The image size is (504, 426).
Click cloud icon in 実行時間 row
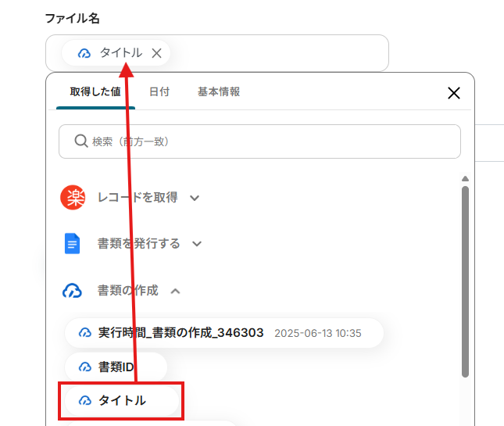point(85,333)
